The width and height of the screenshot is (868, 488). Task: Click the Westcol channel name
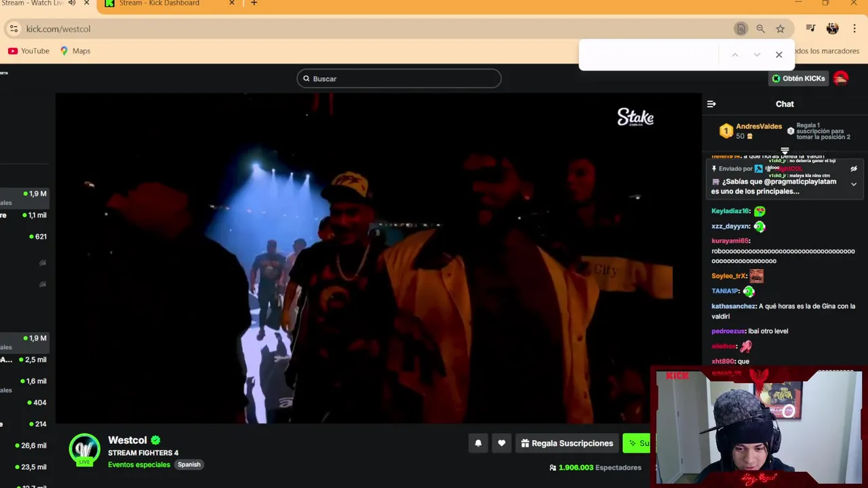[127, 441]
